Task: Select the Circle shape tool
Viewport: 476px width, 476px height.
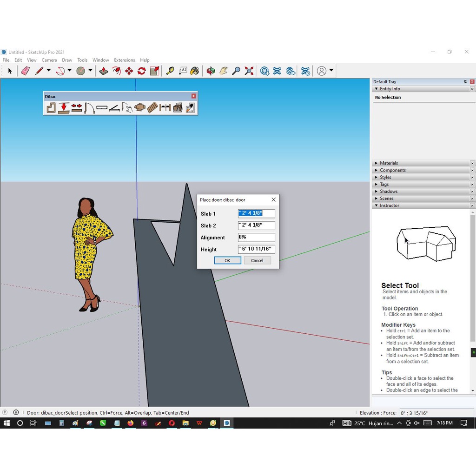Action: tap(81, 71)
